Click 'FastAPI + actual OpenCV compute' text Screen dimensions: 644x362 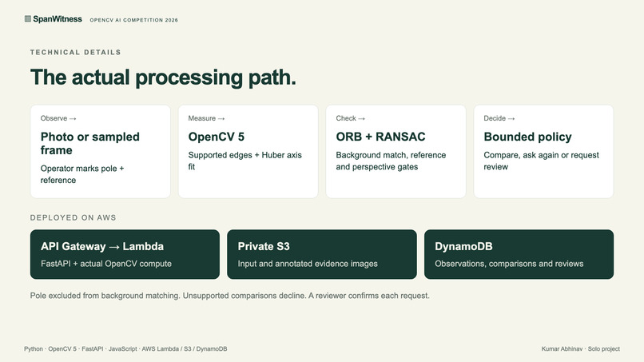point(106,264)
